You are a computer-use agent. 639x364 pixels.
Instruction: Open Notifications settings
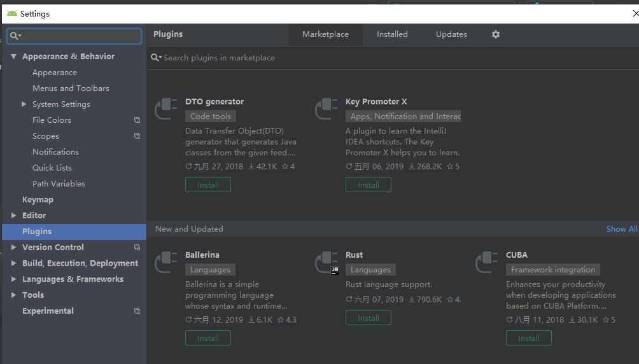pos(55,152)
